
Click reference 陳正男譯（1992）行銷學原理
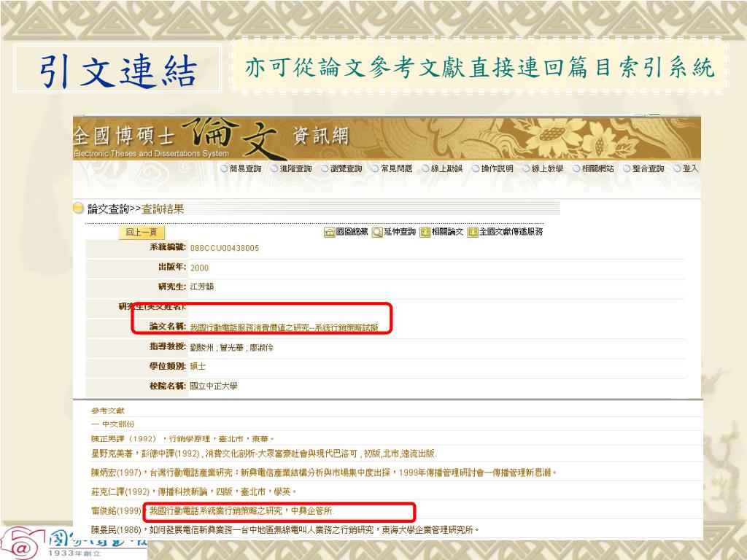(182, 438)
